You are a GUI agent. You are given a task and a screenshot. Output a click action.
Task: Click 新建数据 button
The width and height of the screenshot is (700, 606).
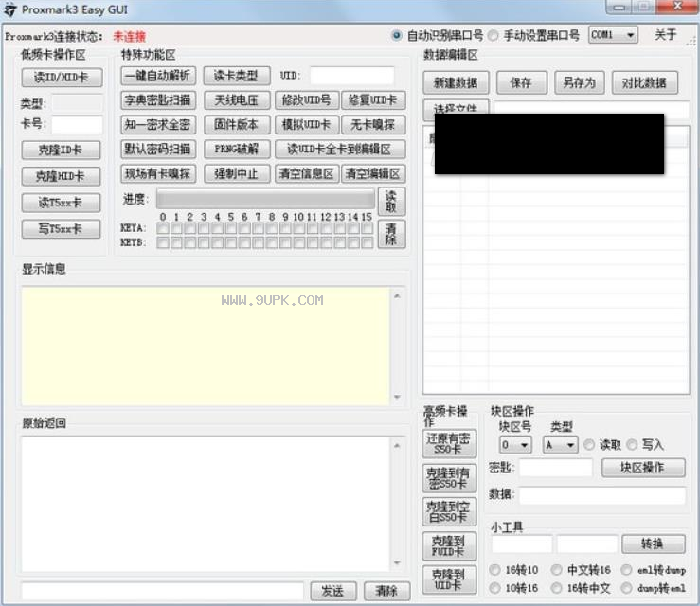pos(456,82)
